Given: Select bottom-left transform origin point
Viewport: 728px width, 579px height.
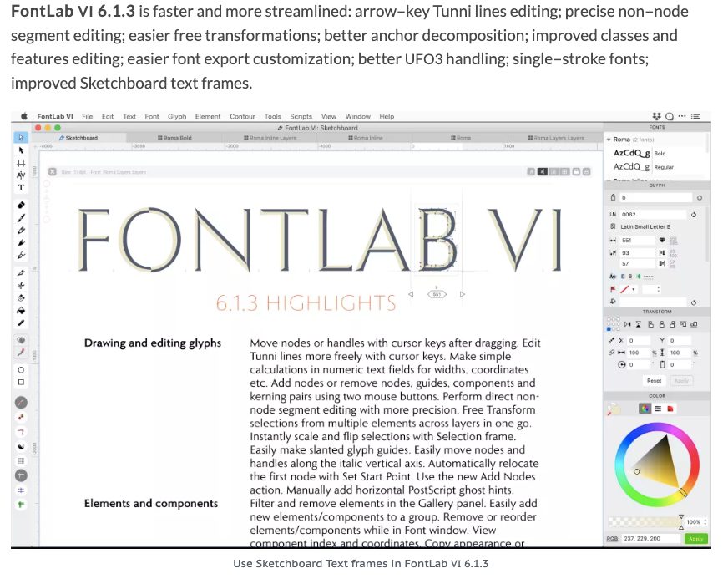Looking at the screenshot, I should point(609,328).
